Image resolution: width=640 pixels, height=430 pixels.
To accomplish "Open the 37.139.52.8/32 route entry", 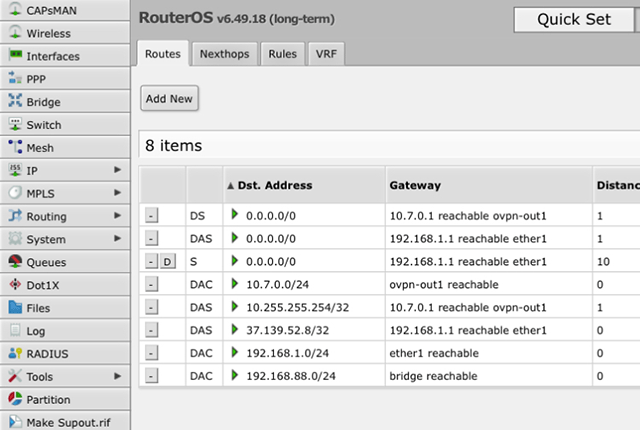I will [287, 330].
